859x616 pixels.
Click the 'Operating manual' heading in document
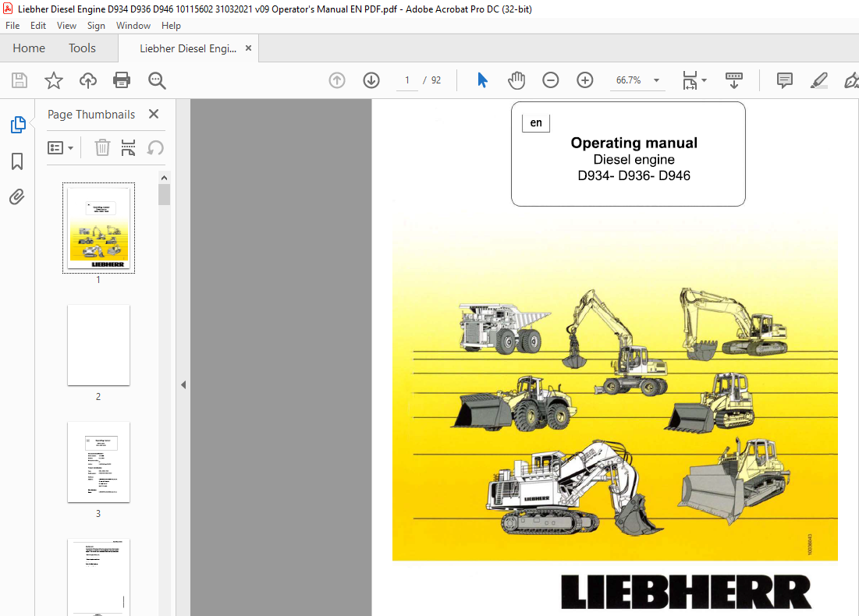tap(634, 143)
